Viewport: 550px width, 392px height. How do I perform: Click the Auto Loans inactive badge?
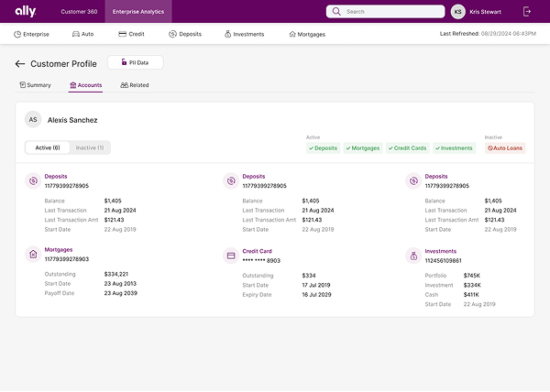(505, 148)
